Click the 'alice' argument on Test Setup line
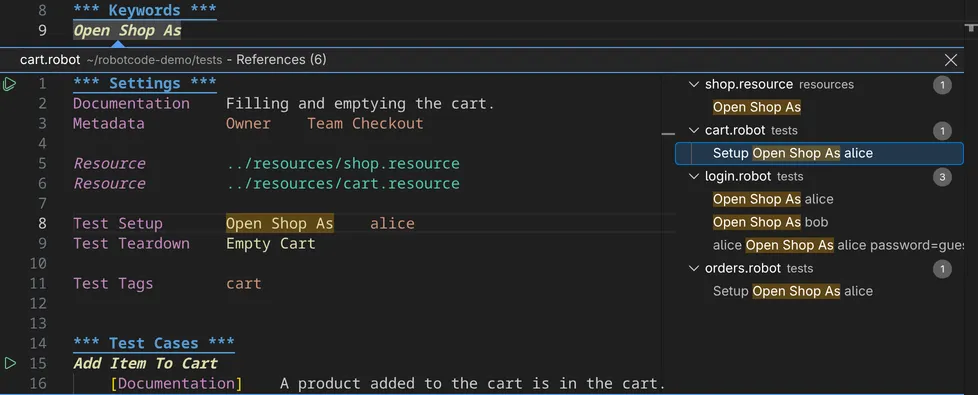The width and height of the screenshot is (978, 395). click(392, 223)
